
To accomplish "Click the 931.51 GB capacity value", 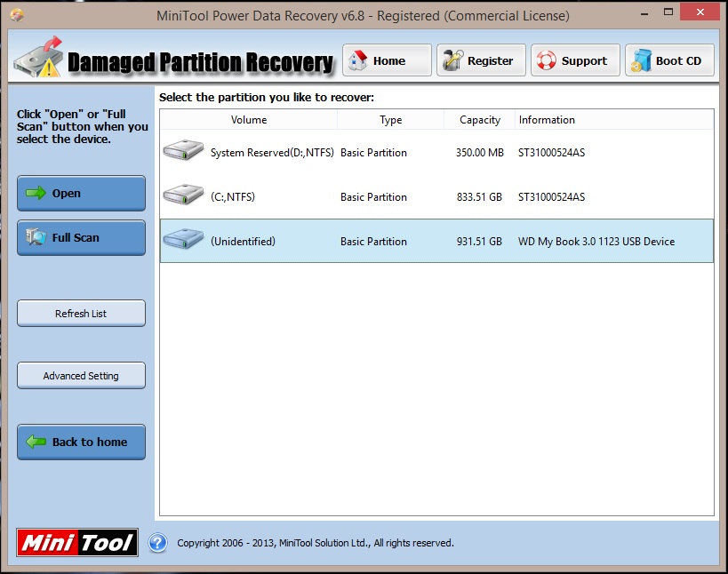I will click(480, 242).
